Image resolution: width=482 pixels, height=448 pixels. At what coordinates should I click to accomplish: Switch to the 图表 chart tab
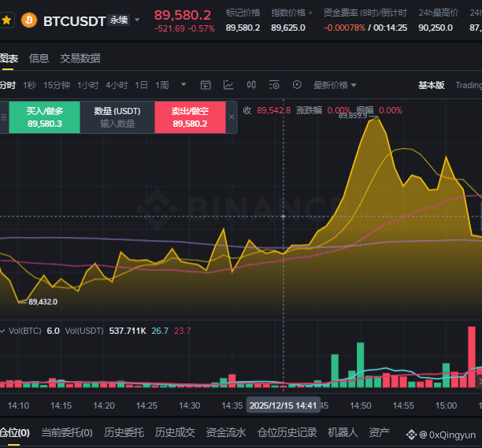[x=9, y=58]
